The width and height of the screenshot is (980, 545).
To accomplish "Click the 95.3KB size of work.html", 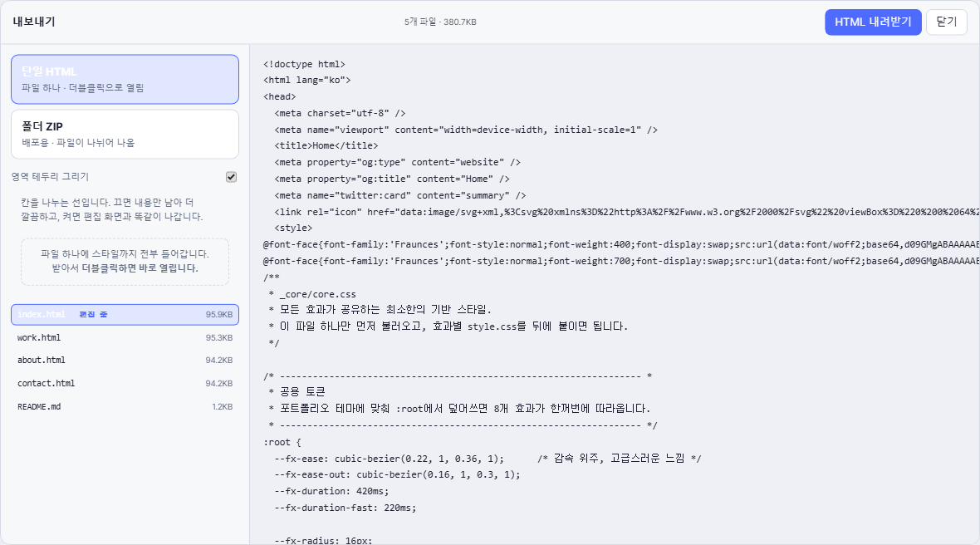I will (x=218, y=337).
